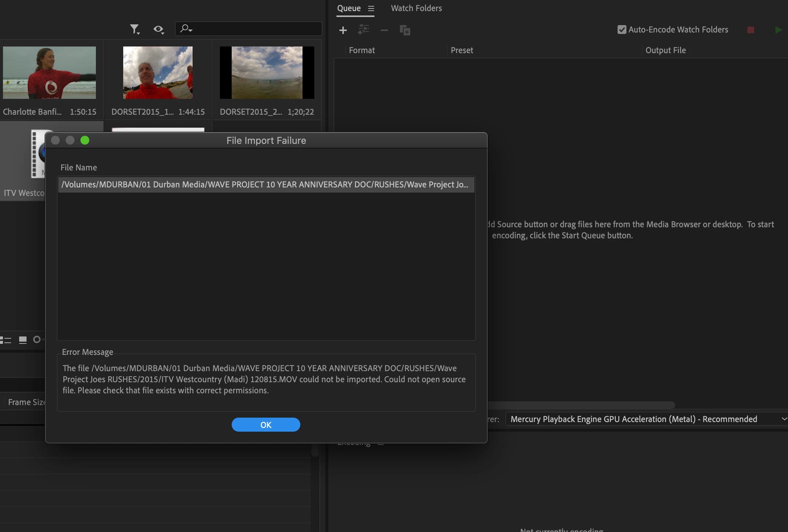Switch media browser to thumbnail view

(x=23, y=340)
